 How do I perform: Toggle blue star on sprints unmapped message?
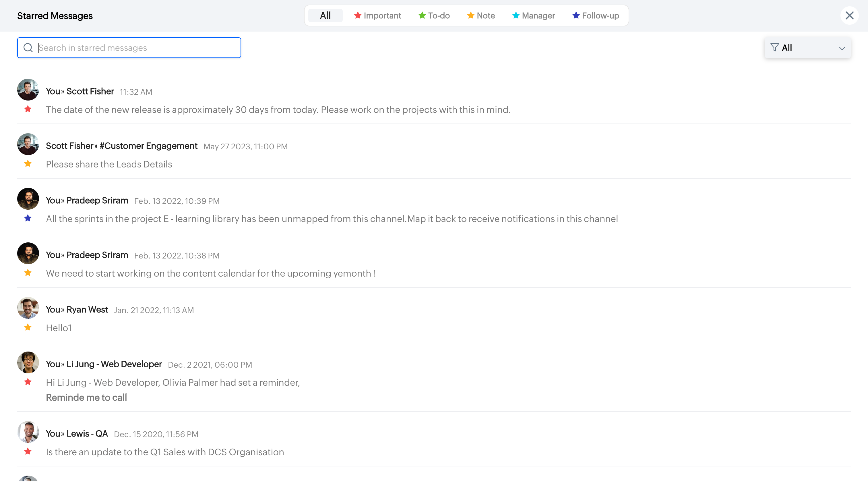click(x=28, y=219)
